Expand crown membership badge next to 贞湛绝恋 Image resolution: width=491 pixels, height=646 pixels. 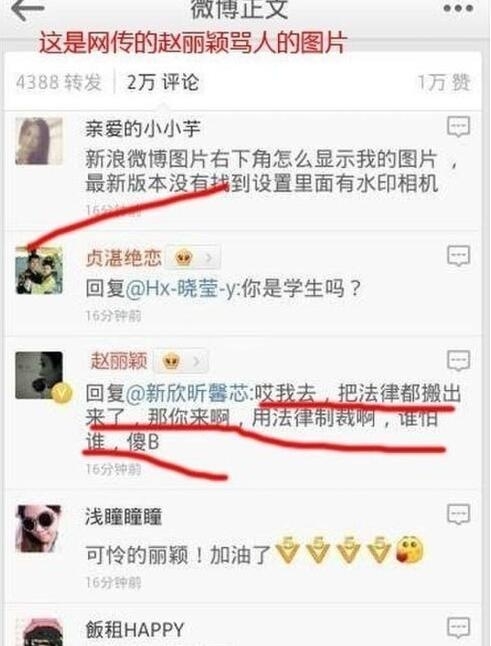tap(192, 258)
